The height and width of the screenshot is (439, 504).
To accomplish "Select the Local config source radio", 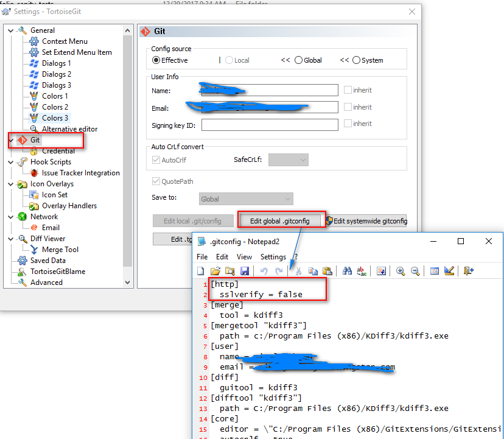I will click(x=229, y=60).
